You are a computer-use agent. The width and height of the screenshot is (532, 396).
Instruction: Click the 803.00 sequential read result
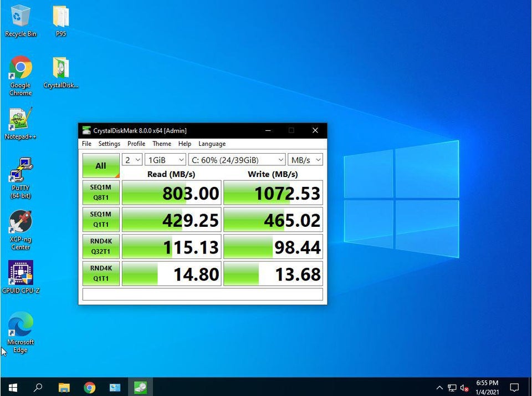tap(171, 192)
